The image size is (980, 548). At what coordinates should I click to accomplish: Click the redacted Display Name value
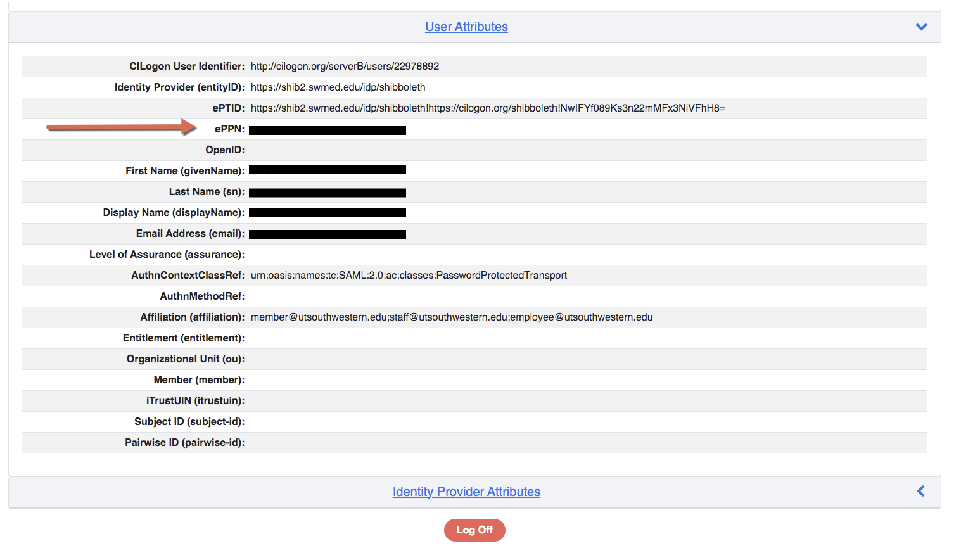pyautogui.click(x=327, y=212)
